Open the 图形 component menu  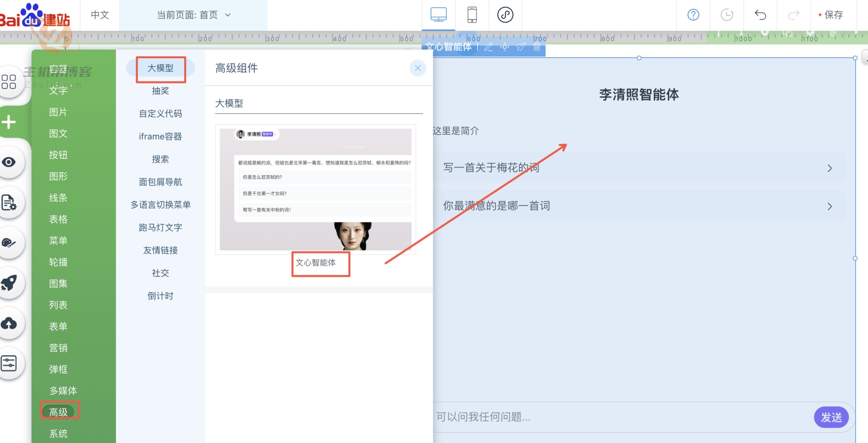click(x=58, y=176)
